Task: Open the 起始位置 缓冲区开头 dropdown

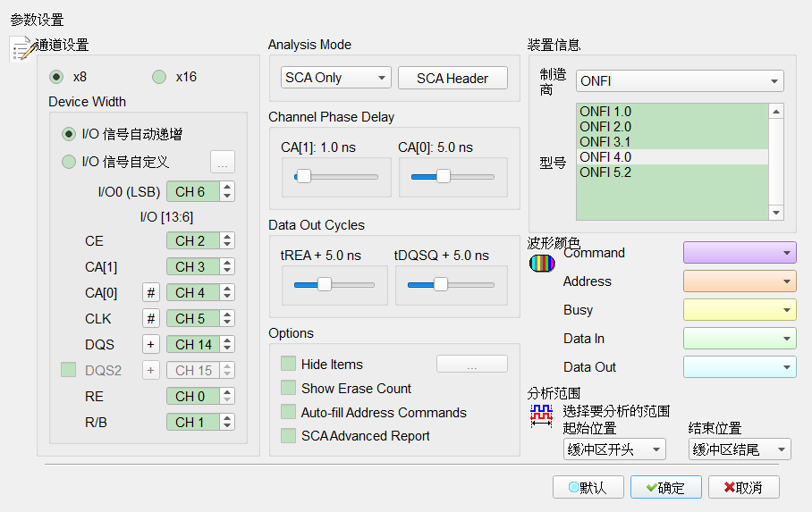Action: [614, 449]
